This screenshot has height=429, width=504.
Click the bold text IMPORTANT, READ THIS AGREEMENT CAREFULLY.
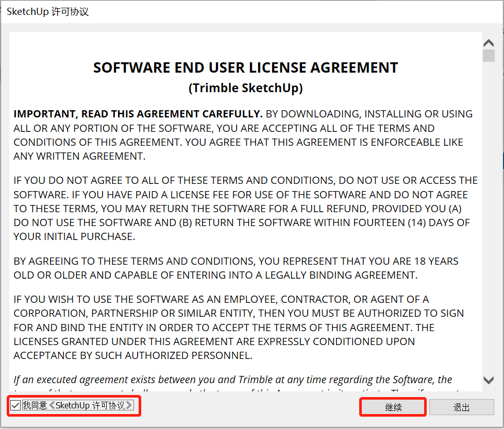pos(138,114)
